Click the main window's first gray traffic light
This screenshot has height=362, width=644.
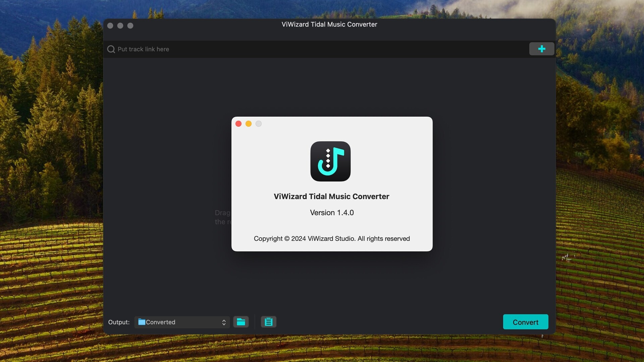pyautogui.click(x=110, y=26)
